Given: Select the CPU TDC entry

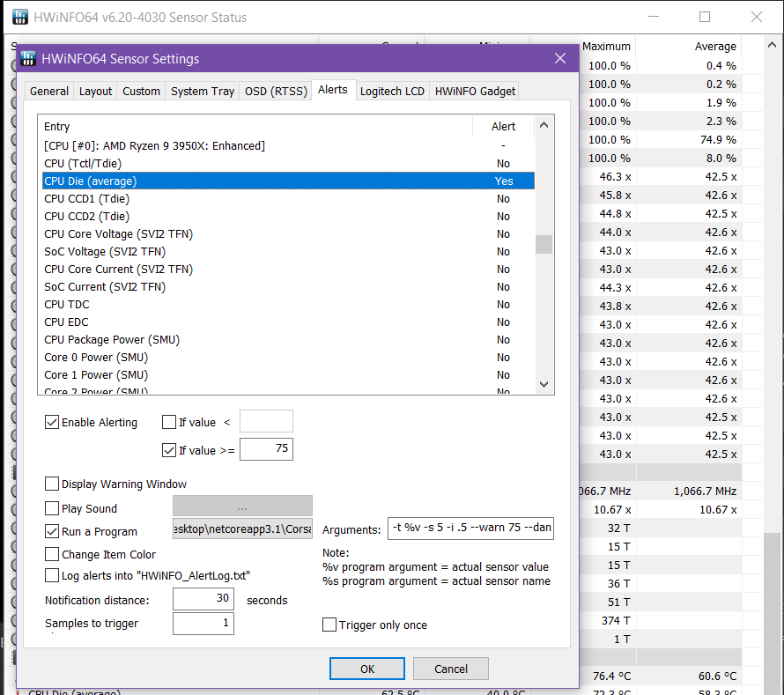Looking at the screenshot, I should coord(289,305).
